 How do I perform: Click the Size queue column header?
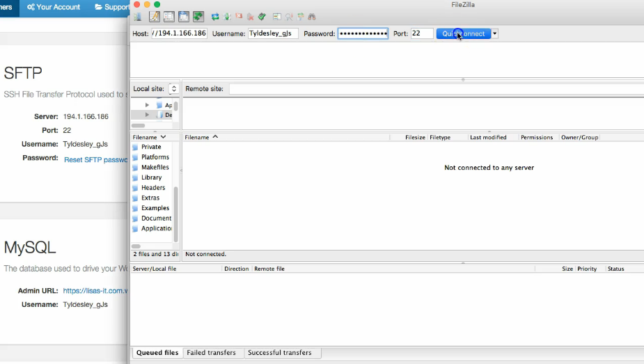[555, 269]
